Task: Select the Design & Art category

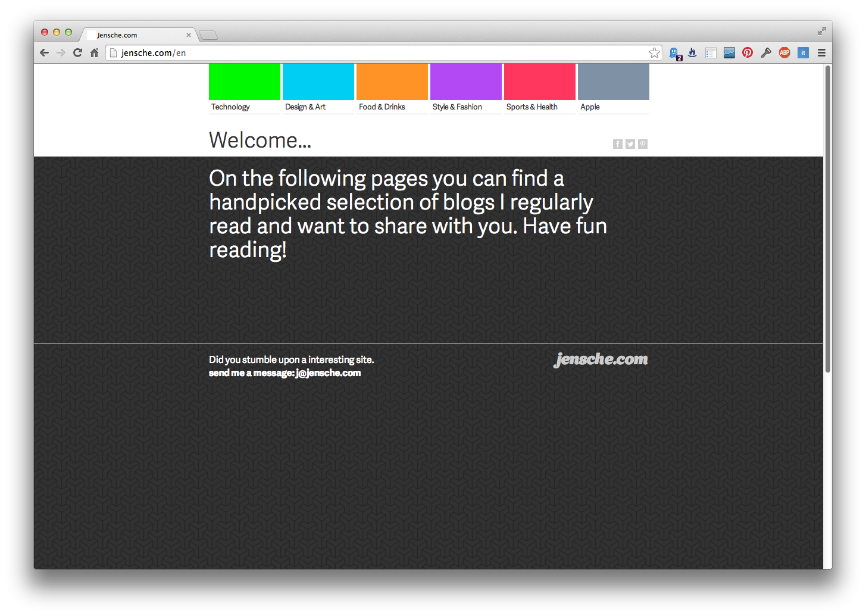Action: tap(305, 107)
